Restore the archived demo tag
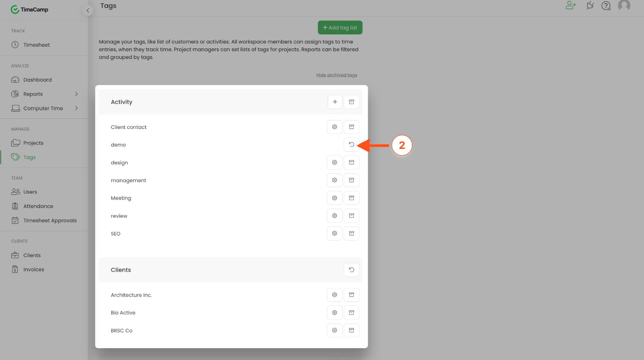Image resolution: width=644 pixels, height=360 pixels. (x=351, y=144)
